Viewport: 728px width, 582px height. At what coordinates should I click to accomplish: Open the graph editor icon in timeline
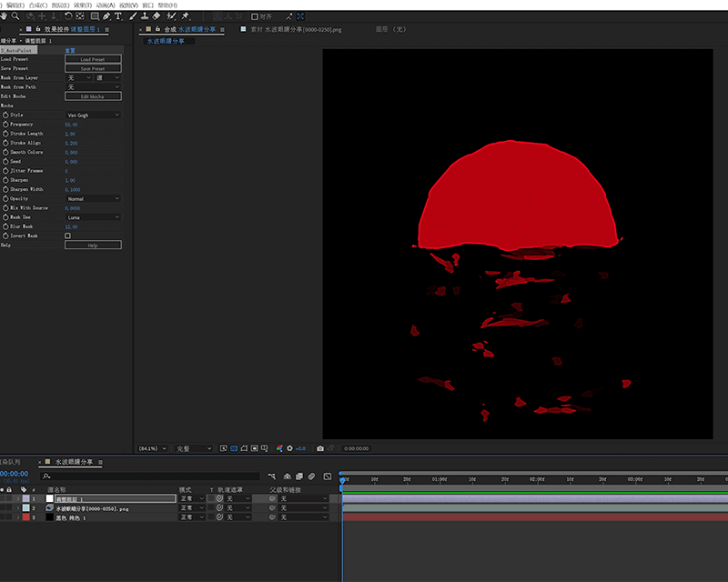click(x=328, y=477)
